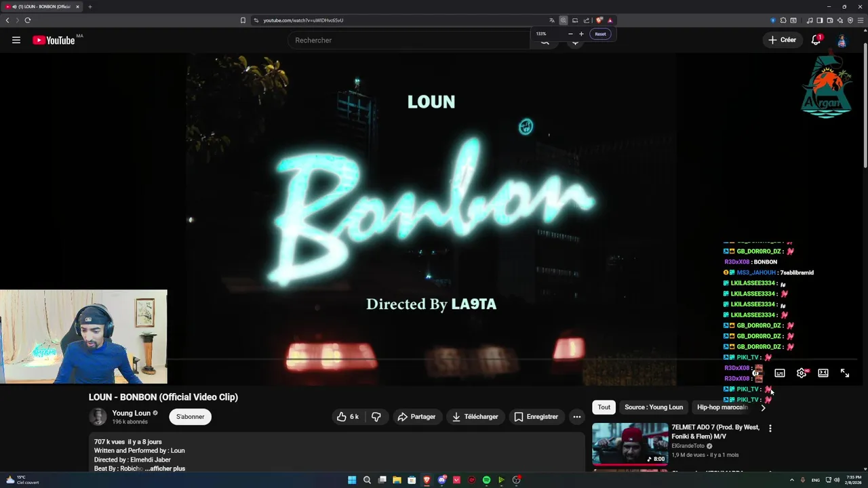Open the ElGrandeToto channel link
The height and width of the screenshot is (488, 868).
688,446
